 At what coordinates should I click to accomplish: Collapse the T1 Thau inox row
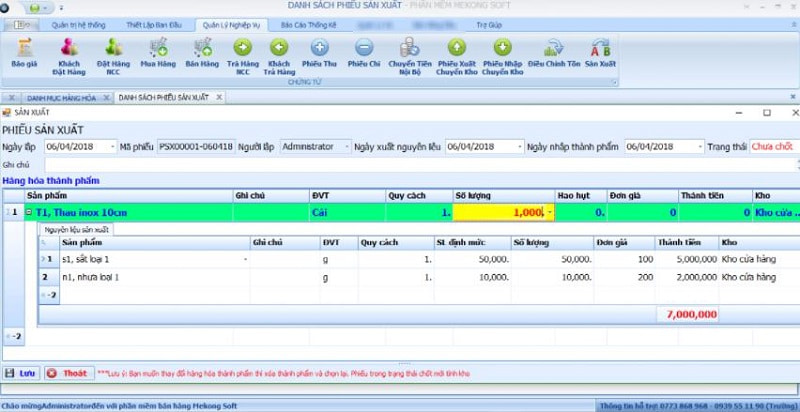tap(29, 213)
